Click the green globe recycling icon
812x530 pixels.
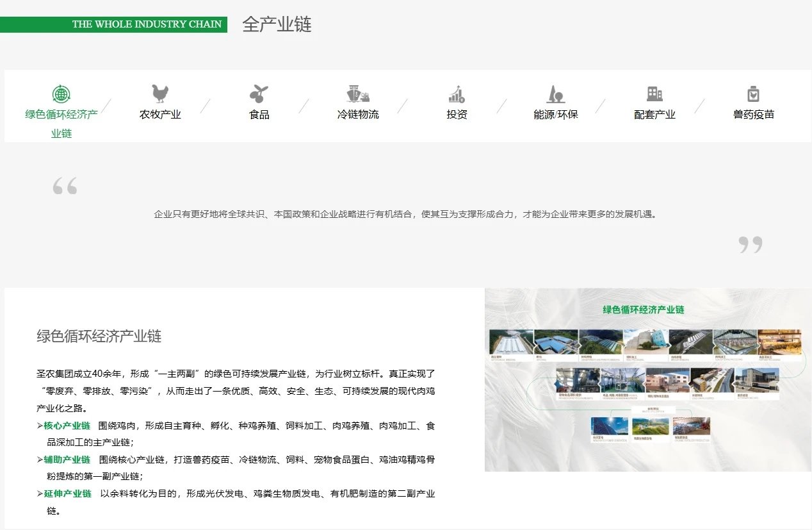[61, 94]
